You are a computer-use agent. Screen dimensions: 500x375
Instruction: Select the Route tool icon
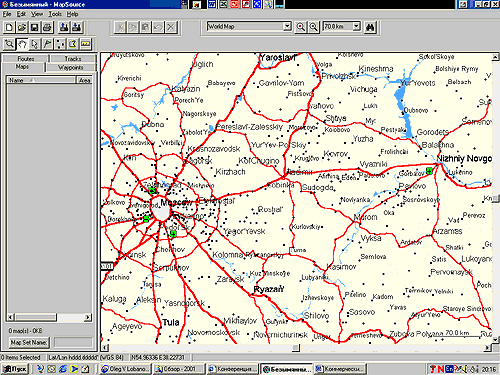60,44
